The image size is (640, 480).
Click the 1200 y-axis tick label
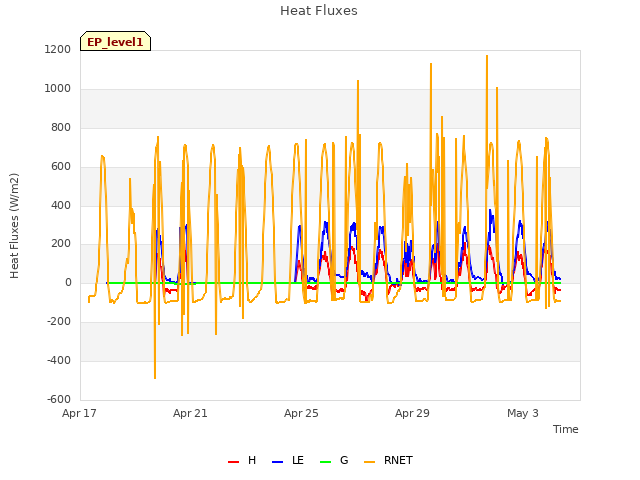point(58,49)
